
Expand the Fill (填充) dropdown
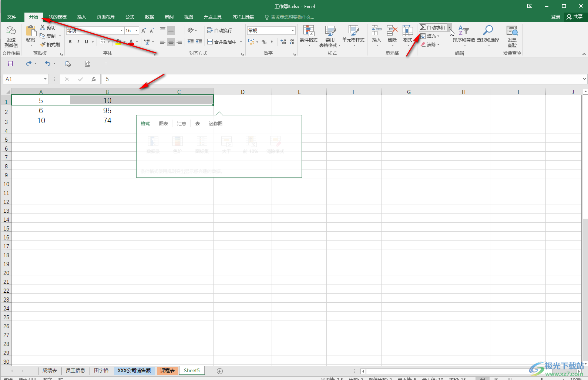click(x=439, y=36)
